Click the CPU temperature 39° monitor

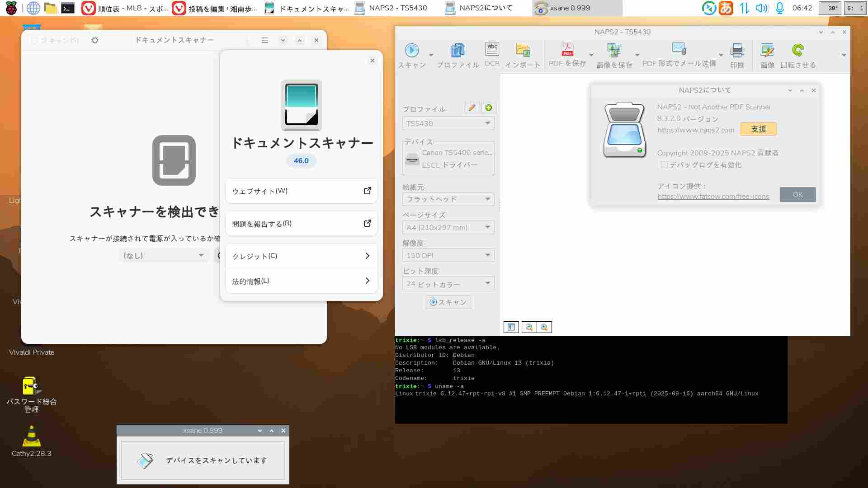830,8
